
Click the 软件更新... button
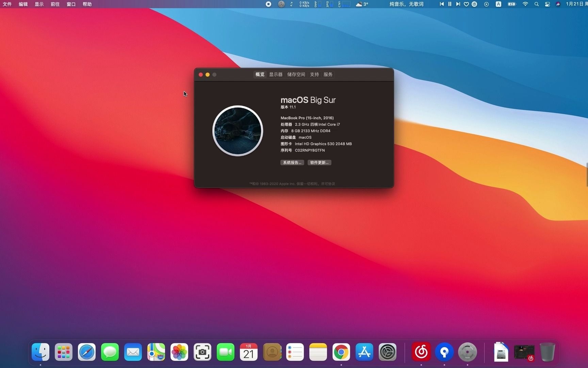320,163
